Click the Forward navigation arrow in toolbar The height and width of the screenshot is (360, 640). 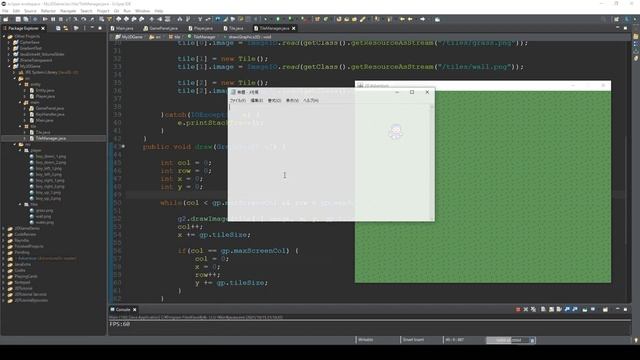pyautogui.click(x=422, y=19)
